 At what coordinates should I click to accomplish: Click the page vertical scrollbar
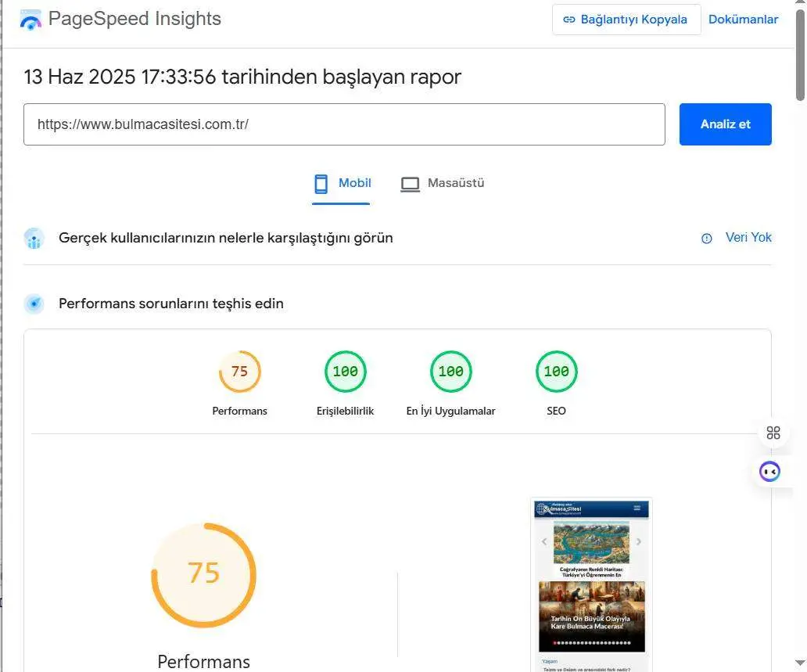click(x=800, y=56)
